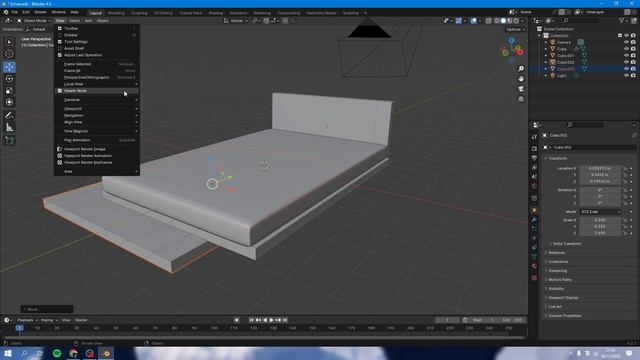Switch to the Modeling workspace tab

(x=116, y=13)
